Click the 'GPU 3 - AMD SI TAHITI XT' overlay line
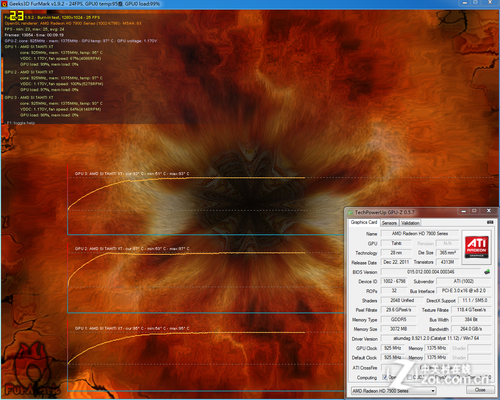 click(x=29, y=97)
